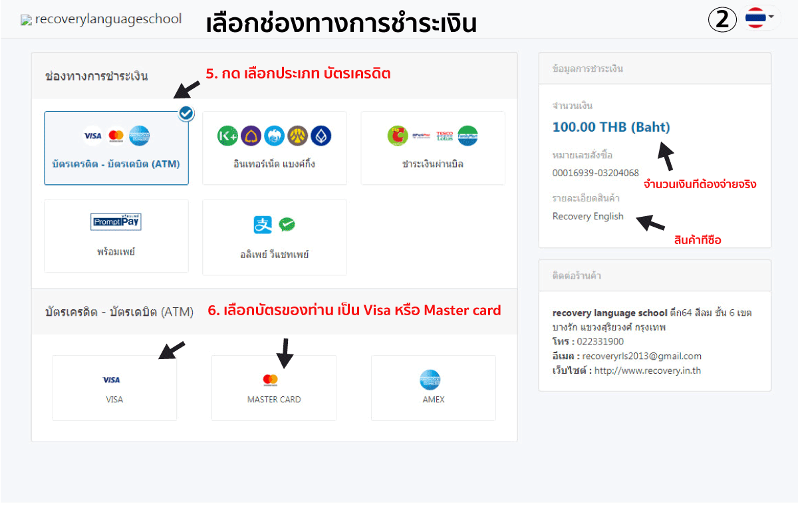This screenshot has width=798, height=532.
Task: Select the บัตรเครดิต - บัตรเดบิต (ATM) payment tile label
Action: pos(116,163)
